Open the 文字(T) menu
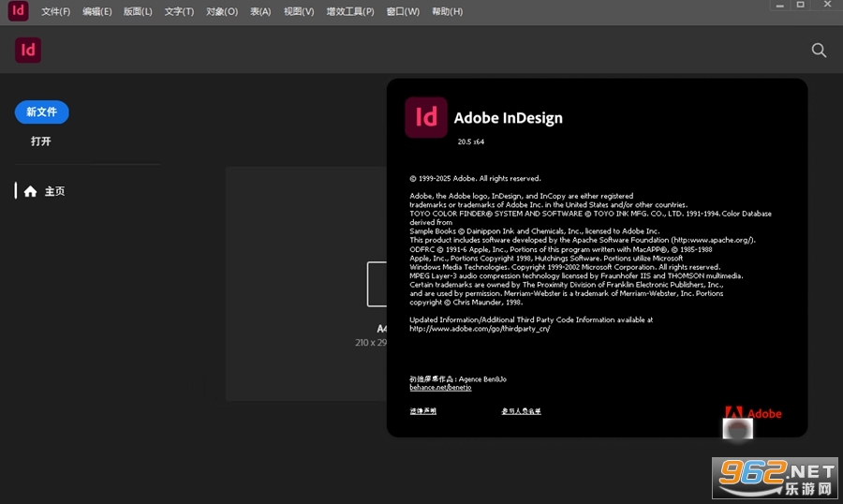This screenshot has height=504, width=843. (x=179, y=11)
